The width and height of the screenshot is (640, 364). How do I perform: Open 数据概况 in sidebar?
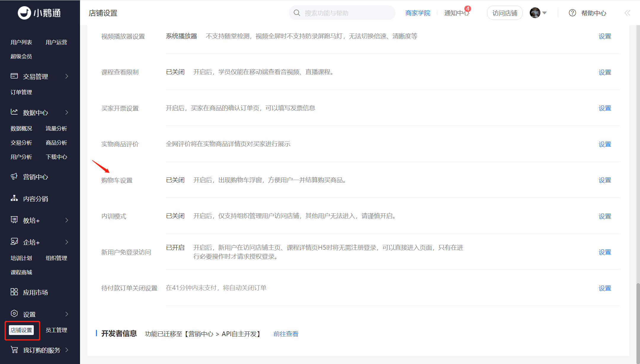(21, 129)
